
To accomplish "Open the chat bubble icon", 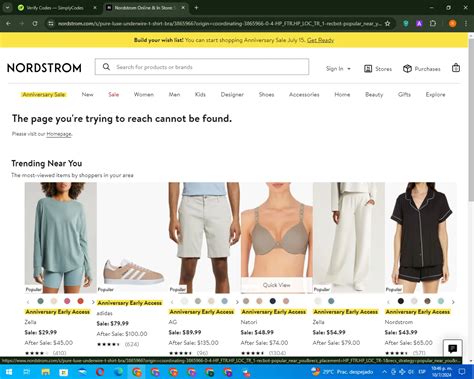I will point(452,349).
